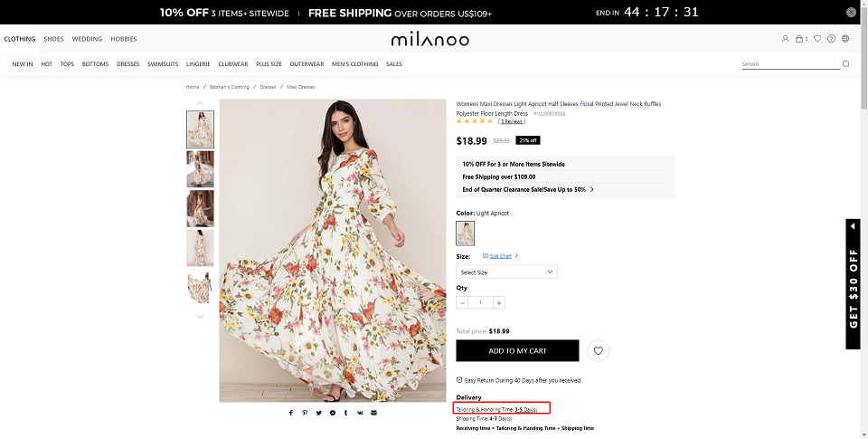The height and width of the screenshot is (439, 868).
Task: Click ADD TO MY CART button
Action: click(x=517, y=351)
